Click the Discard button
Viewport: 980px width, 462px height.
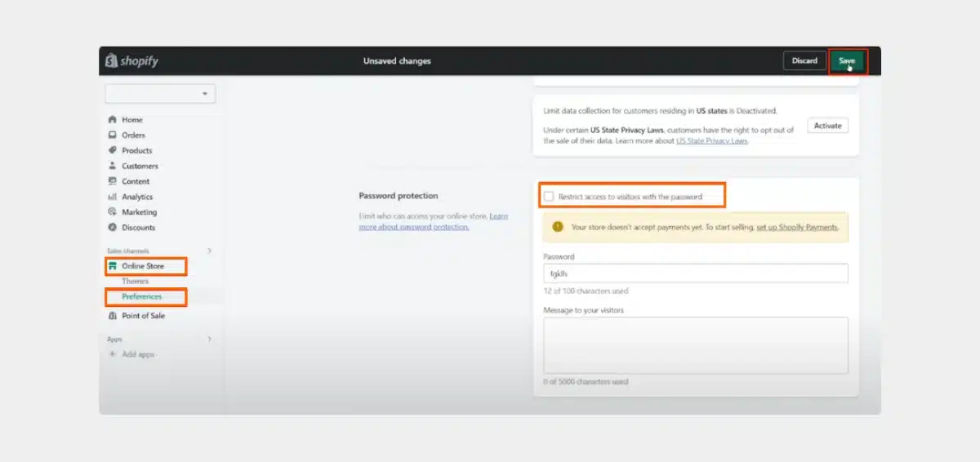point(804,61)
